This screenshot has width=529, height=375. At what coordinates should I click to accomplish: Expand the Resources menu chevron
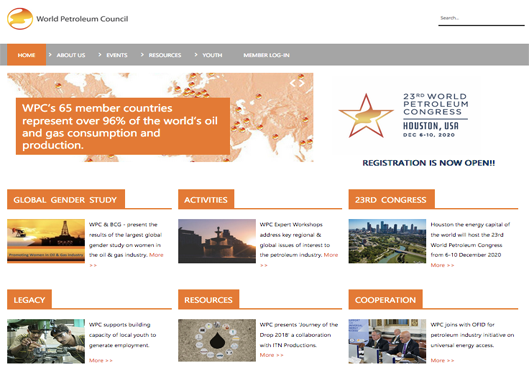tap(142, 55)
